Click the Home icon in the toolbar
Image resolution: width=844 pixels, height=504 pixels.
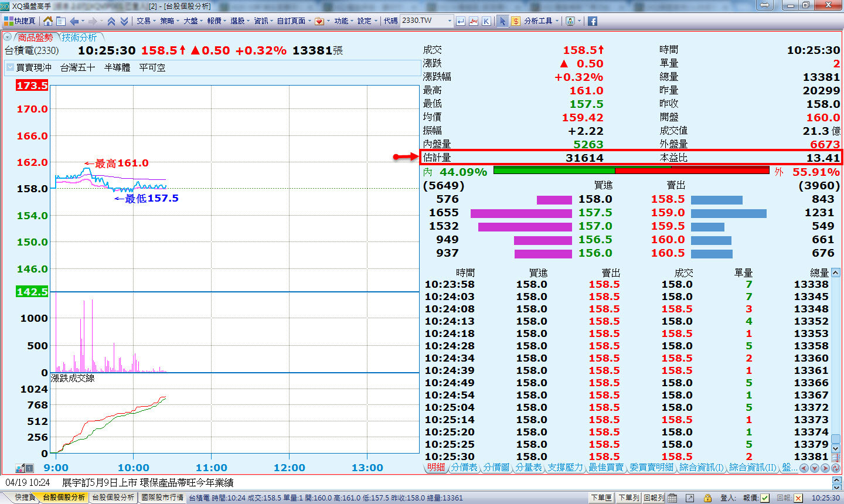click(x=48, y=21)
